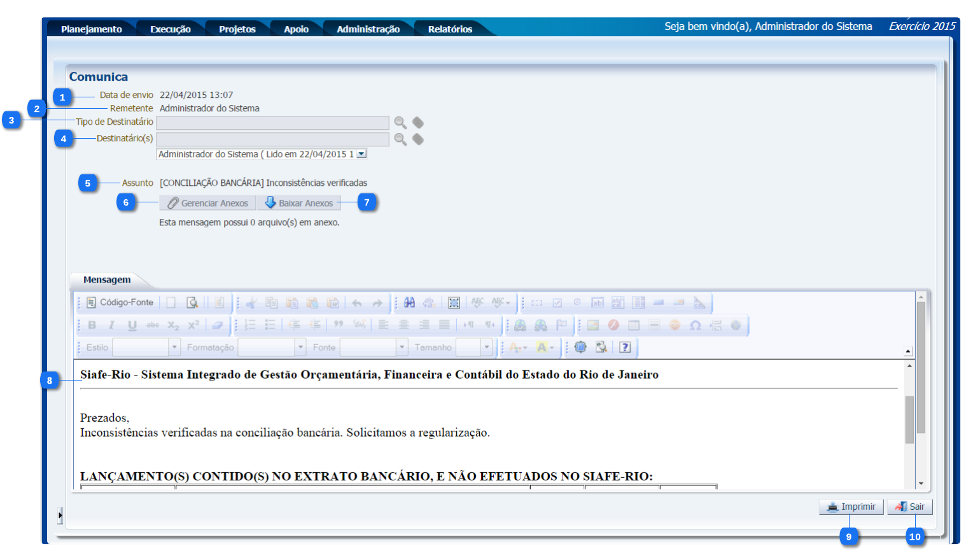Click the preview document magnifier icon
The width and height of the screenshot is (973, 560).
point(192,303)
